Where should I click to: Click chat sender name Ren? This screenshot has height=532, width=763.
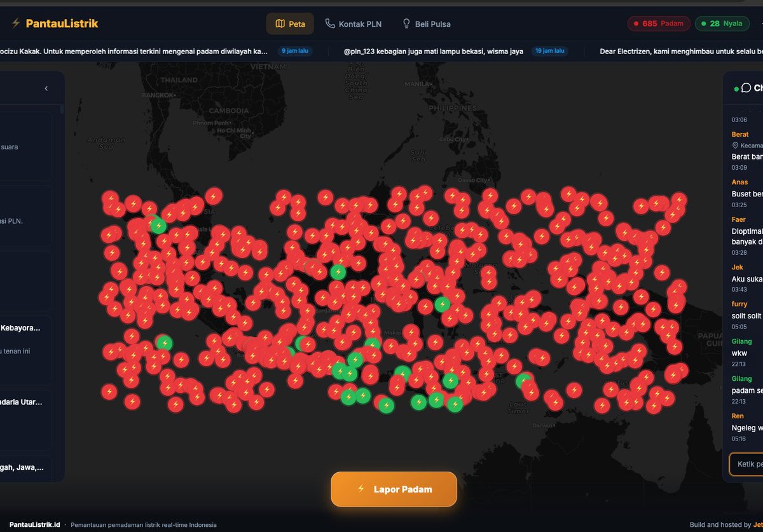(x=738, y=416)
